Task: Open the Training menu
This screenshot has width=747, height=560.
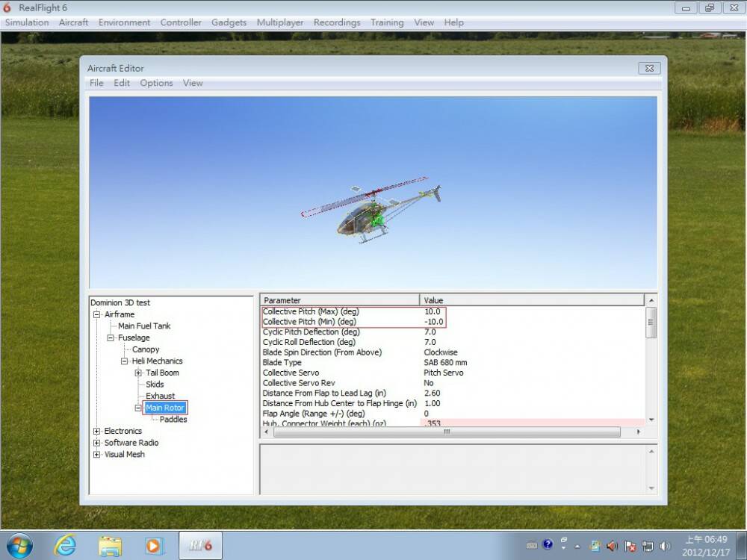Action: pos(387,22)
